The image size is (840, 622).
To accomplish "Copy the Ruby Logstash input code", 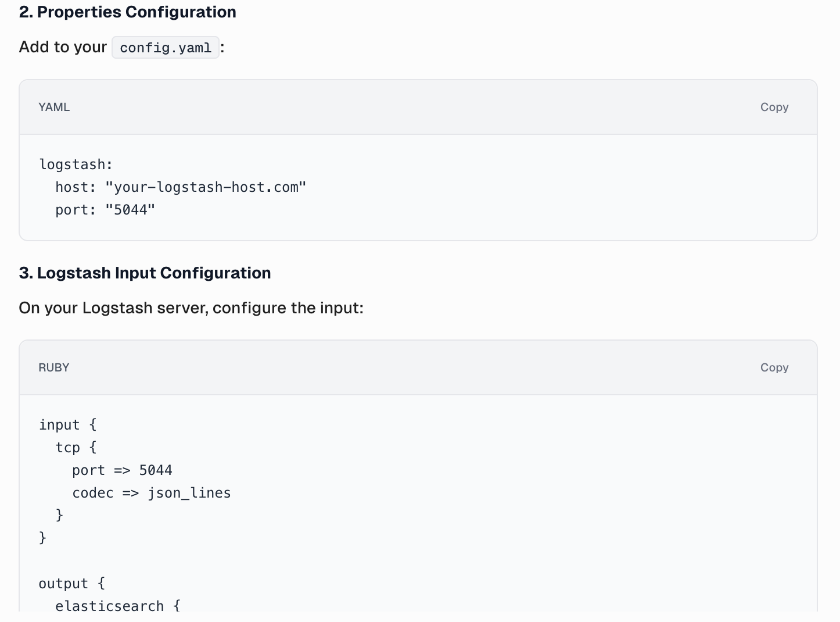I will click(x=774, y=367).
